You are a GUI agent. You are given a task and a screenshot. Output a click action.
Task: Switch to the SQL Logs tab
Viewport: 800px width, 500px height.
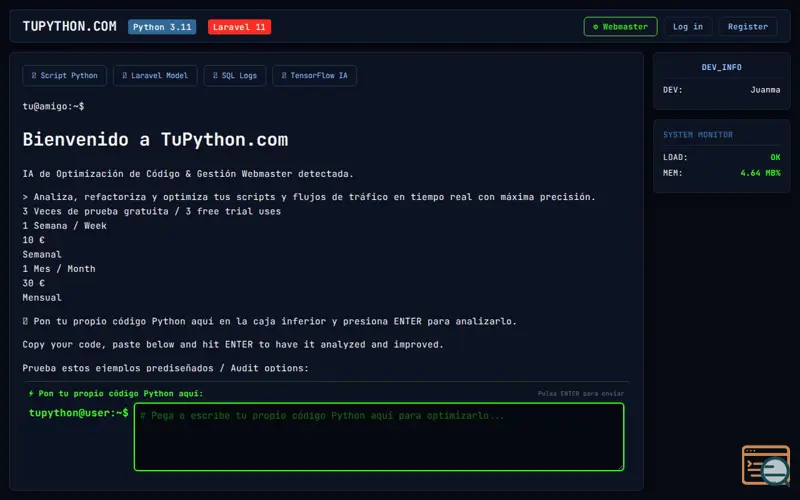(235, 76)
